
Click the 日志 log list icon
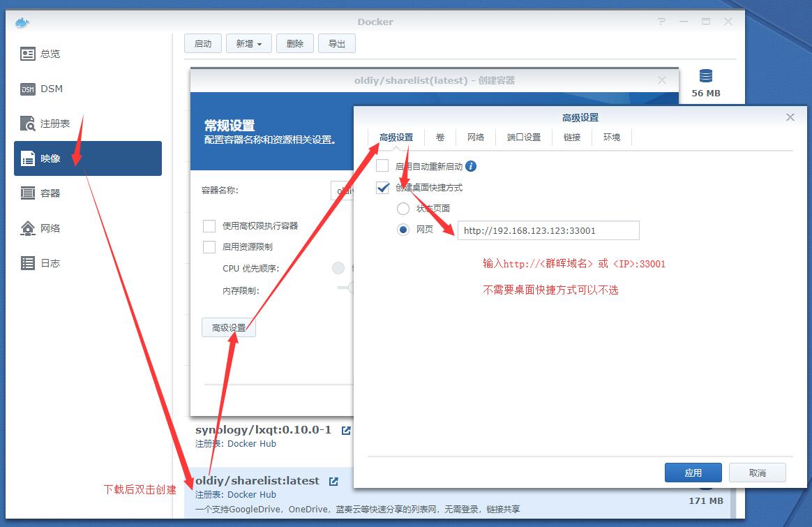click(27, 262)
